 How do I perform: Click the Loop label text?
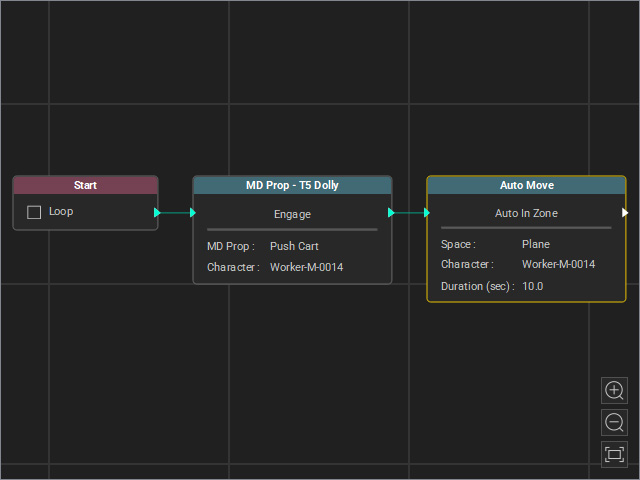click(61, 211)
